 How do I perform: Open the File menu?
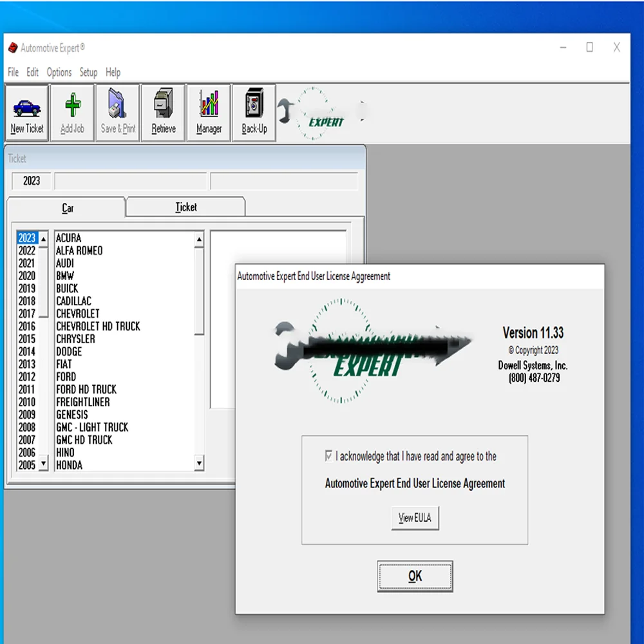coord(13,72)
